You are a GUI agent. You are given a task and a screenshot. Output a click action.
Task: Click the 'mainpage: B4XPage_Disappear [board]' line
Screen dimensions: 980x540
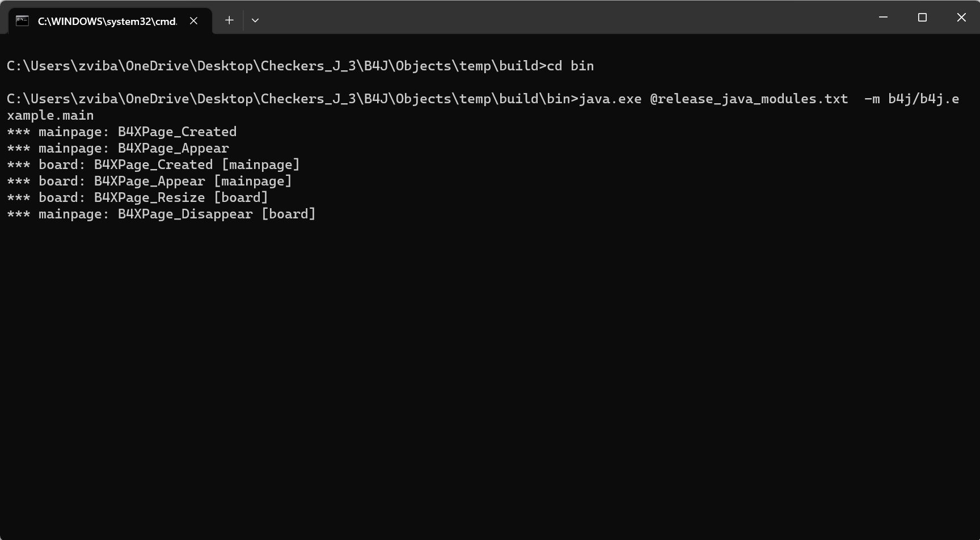[x=161, y=214]
